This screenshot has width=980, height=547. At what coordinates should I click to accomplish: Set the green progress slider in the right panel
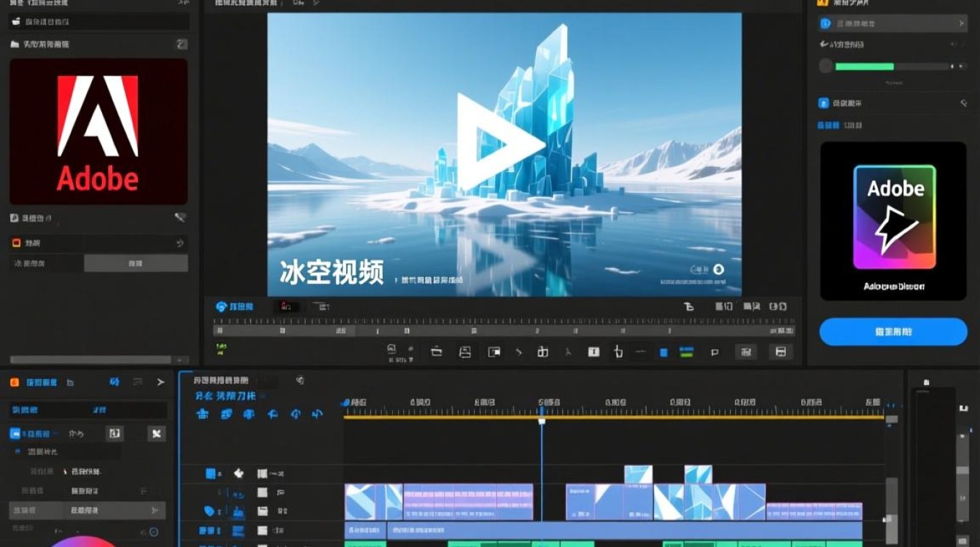coord(893,66)
